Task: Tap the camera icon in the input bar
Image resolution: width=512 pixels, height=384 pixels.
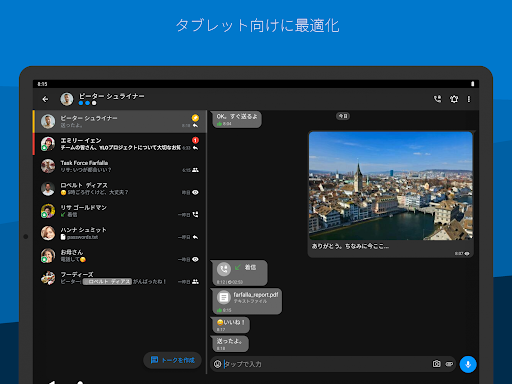Action: pos(436,364)
